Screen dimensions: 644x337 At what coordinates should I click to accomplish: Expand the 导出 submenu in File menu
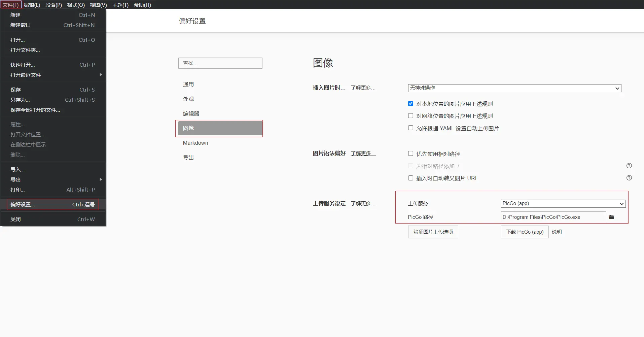click(x=53, y=179)
